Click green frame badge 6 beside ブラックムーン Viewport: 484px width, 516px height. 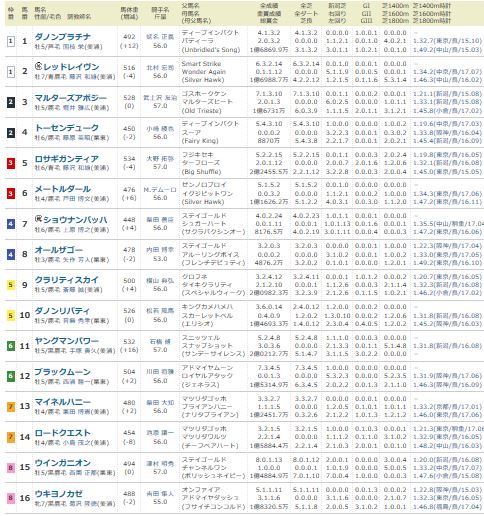[x=11, y=376]
